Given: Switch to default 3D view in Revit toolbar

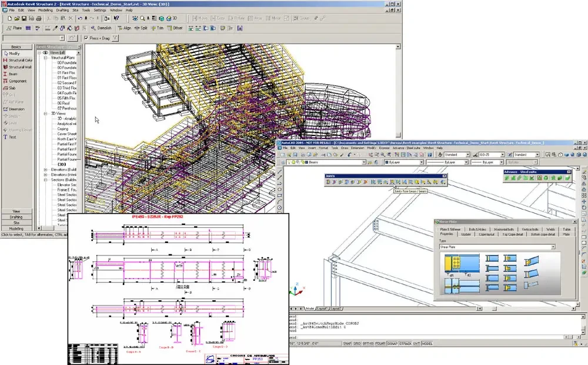Looking at the screenshot, I should click(x=171, y=18).
